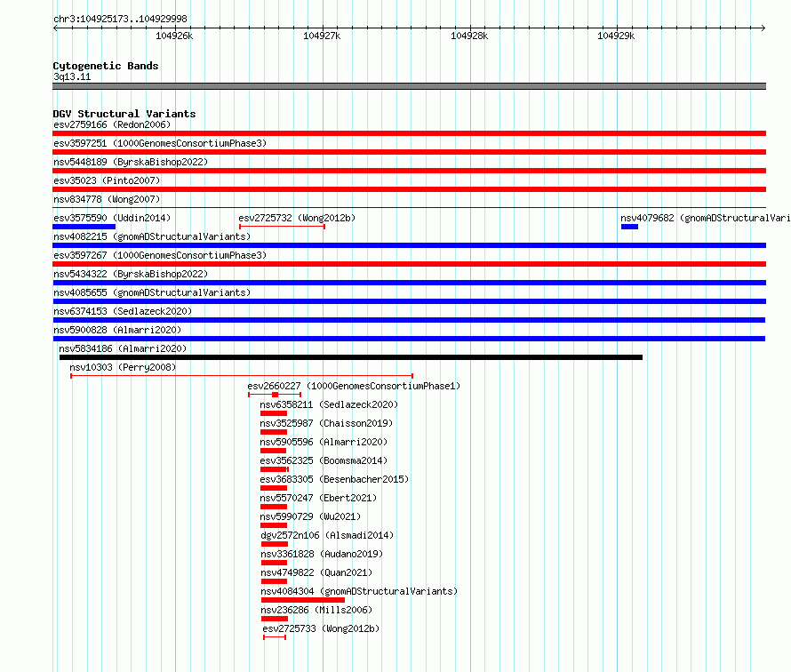The width and height of the screenshot is (791, 672).
Task: Click the blue nsv4082215 feature bar
Action: (409, 245)
